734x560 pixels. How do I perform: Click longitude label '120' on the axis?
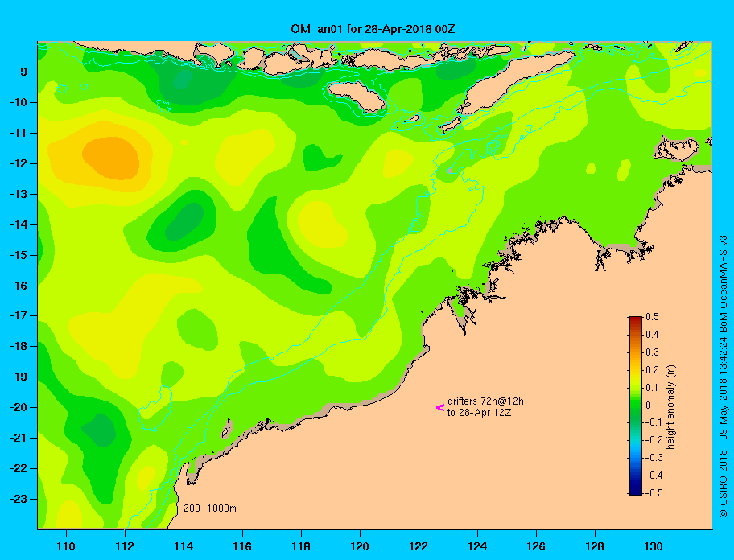pos(360,546)
